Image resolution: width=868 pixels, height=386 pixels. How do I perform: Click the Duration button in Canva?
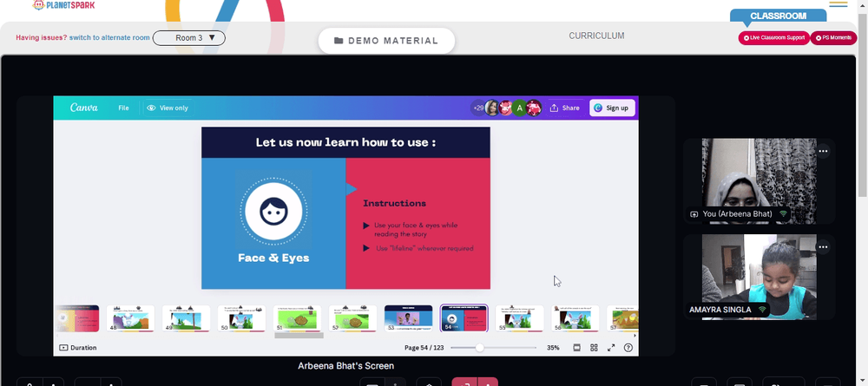78,348
